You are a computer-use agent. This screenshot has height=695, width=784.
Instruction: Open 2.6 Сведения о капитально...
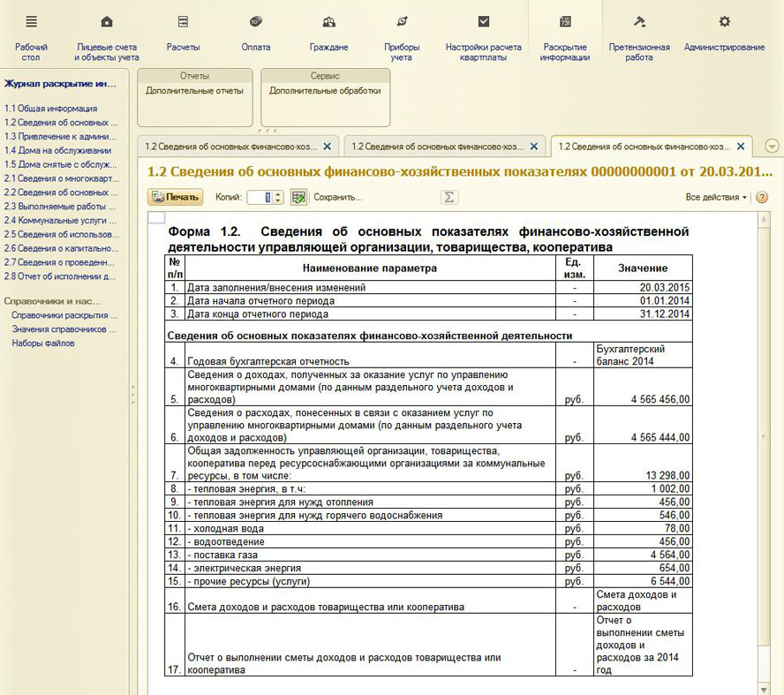62,248
